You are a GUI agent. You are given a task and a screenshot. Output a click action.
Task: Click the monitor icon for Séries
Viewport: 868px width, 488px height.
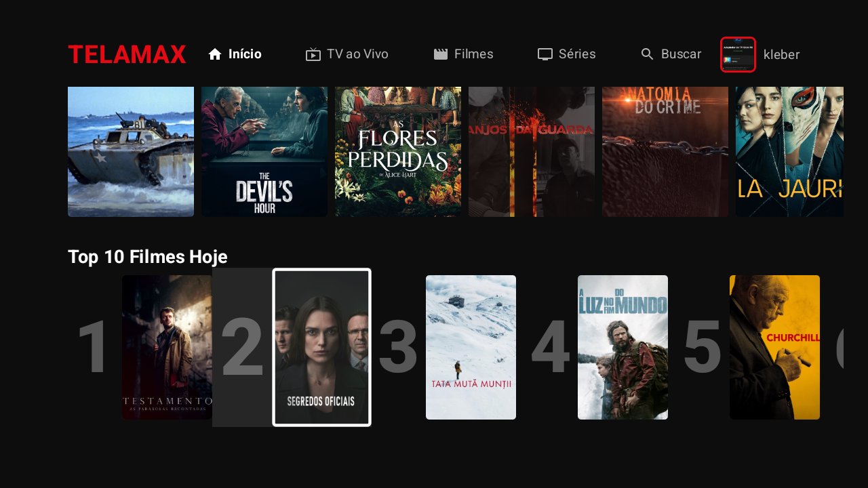click(545, 54)
